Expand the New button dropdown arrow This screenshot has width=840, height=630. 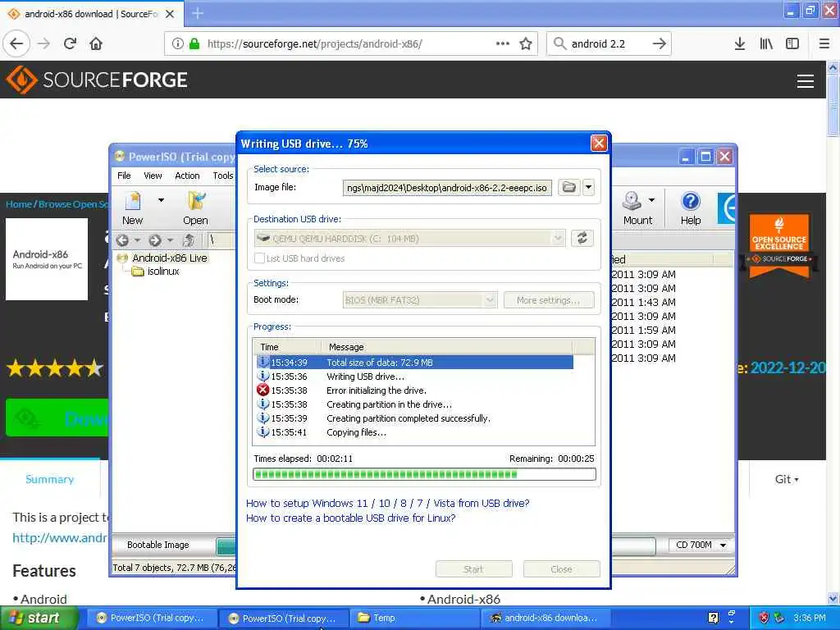pyautogui.click(x=161, y=200)
